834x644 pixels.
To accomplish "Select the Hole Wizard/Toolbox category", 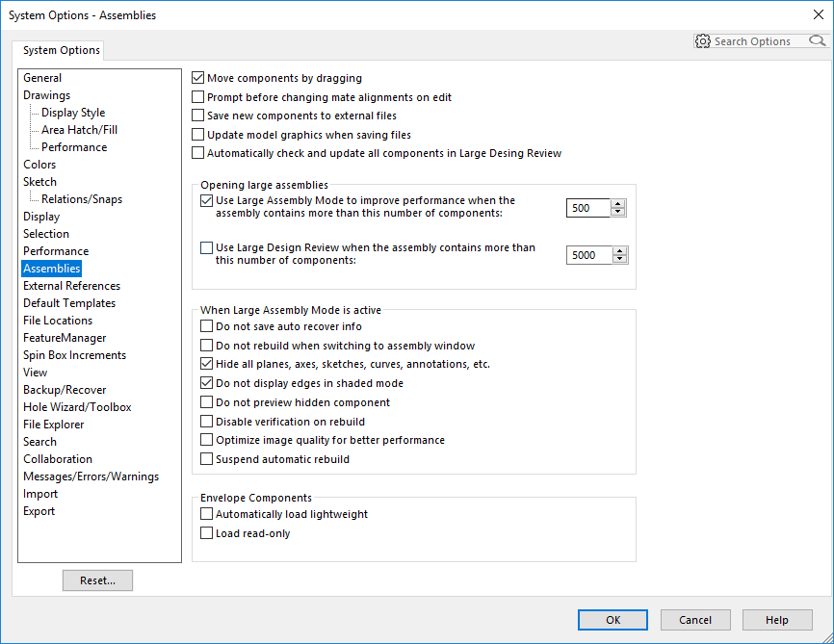I will click(77, 407).
